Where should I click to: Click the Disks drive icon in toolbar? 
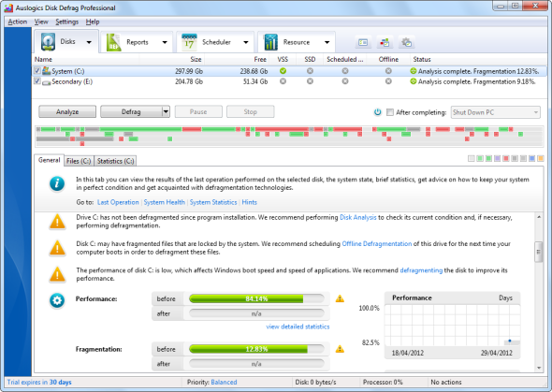[x=48, y=42]
